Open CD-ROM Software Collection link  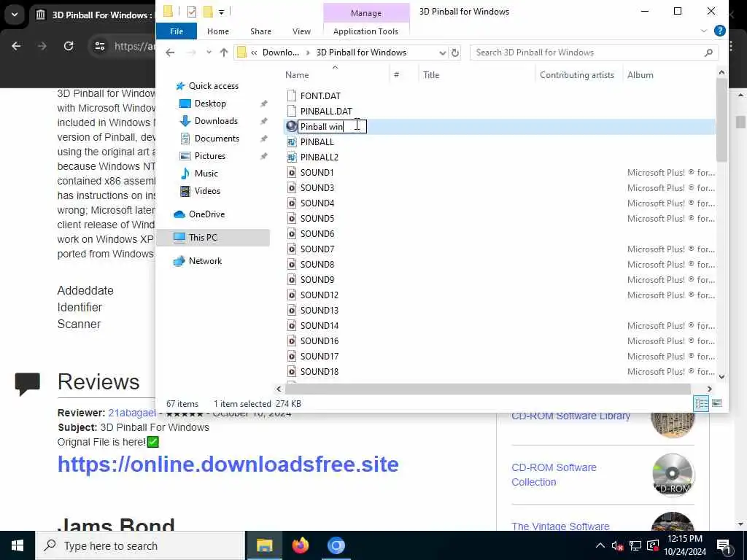pyautogui.click(x=554, y=475)
